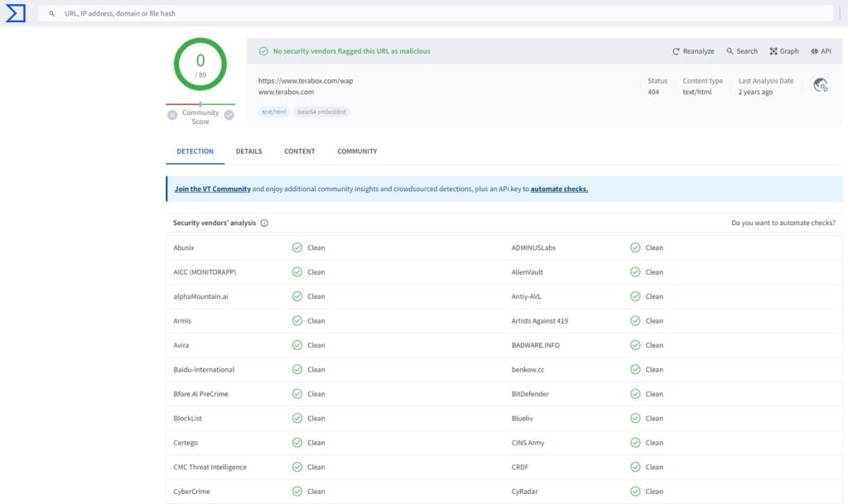Click the Clean check icon for CyberCrime
The height and width of the screenshot is (504, 848).
click(297, 491)
